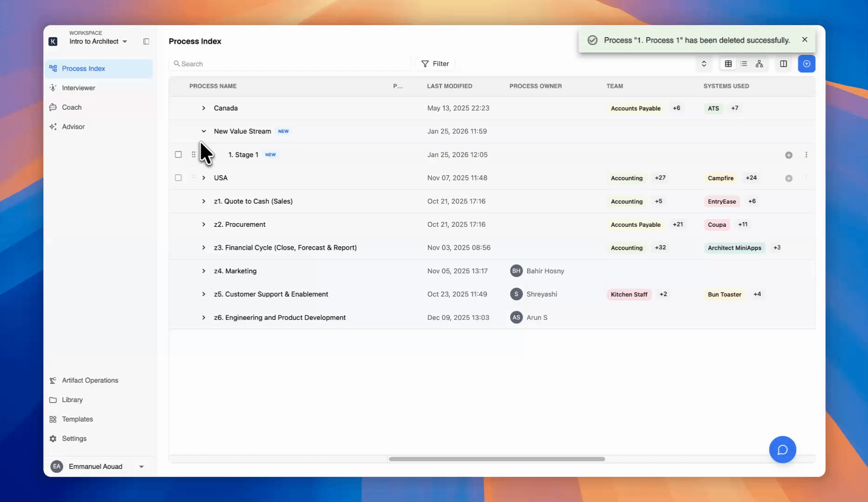Click the BH avatar for Bahir Hosny

tap(516, 271)
